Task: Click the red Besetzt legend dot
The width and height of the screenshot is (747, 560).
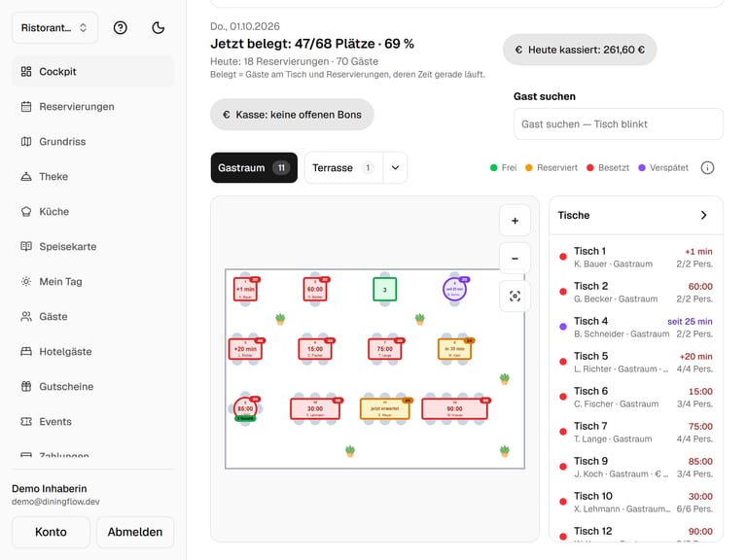Action: point(589,167)
